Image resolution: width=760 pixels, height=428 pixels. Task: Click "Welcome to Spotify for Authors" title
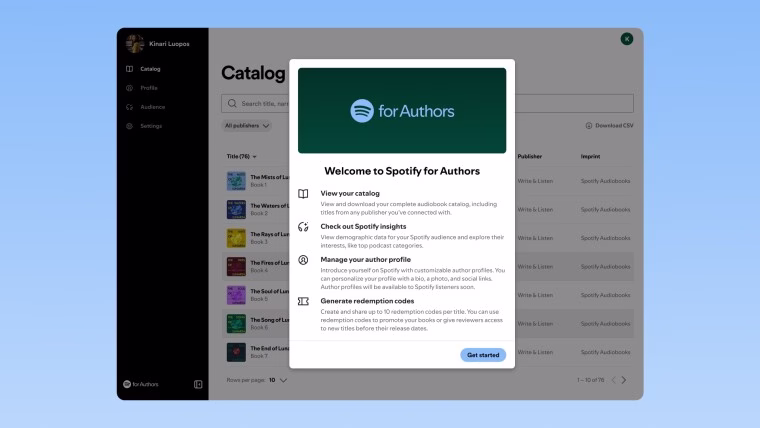402,171
